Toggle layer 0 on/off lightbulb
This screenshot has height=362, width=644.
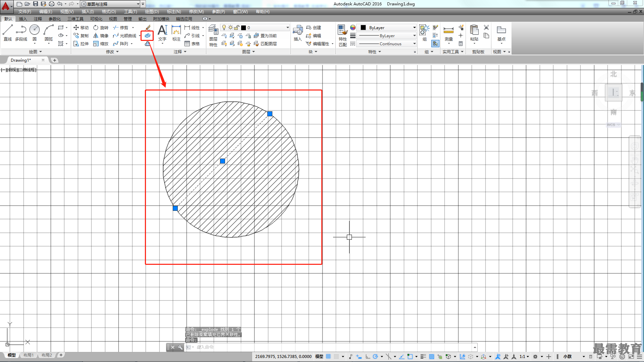click(224, 27)
